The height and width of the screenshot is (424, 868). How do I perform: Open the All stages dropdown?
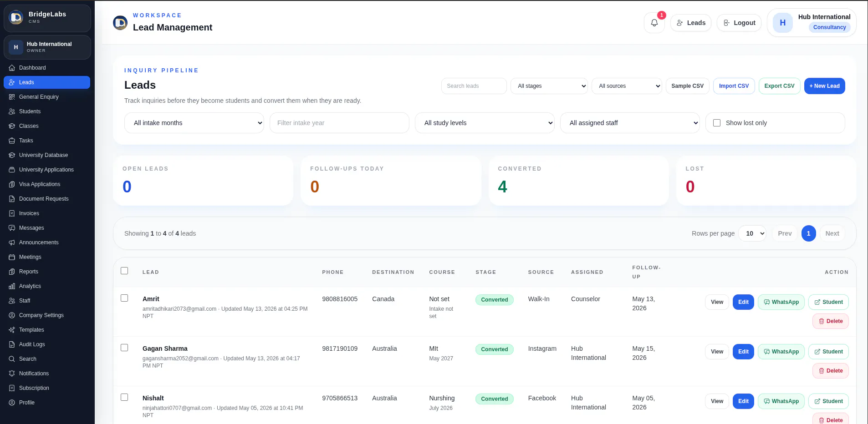pyautogui.click(x=549, y=86)
